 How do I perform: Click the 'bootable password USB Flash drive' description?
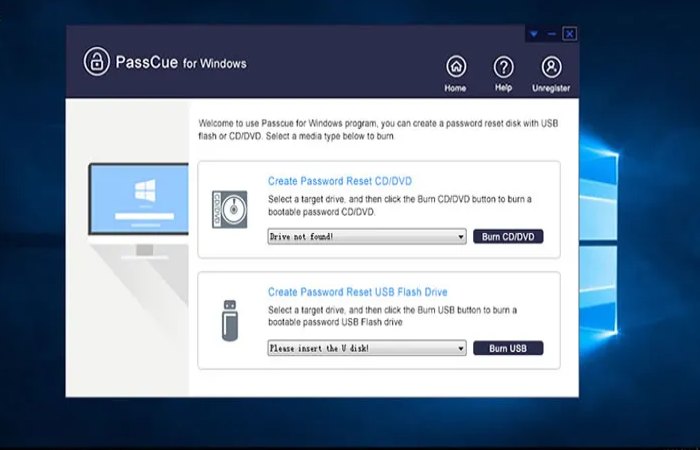[x=392, y=316]
